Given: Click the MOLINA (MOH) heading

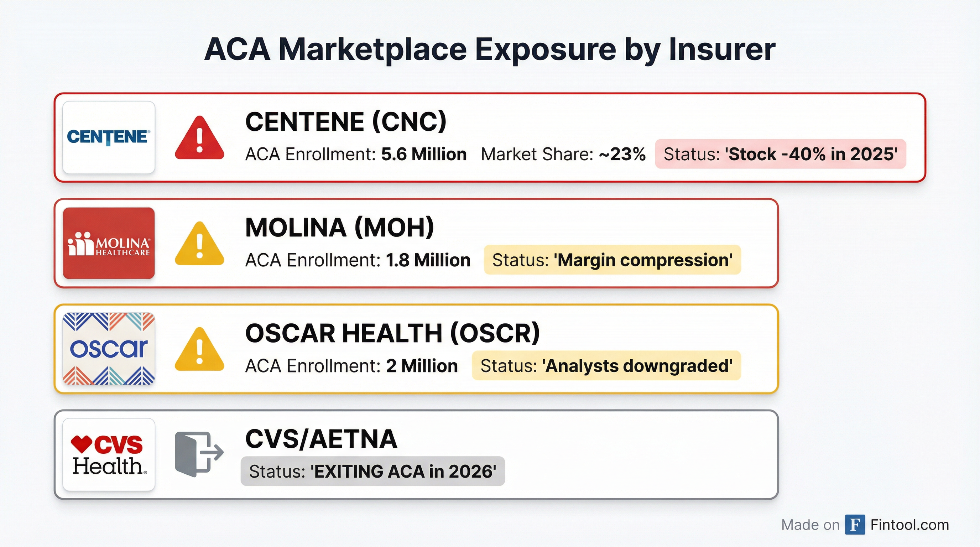Looking at the screenshot, I should click(x=339, y=228).
